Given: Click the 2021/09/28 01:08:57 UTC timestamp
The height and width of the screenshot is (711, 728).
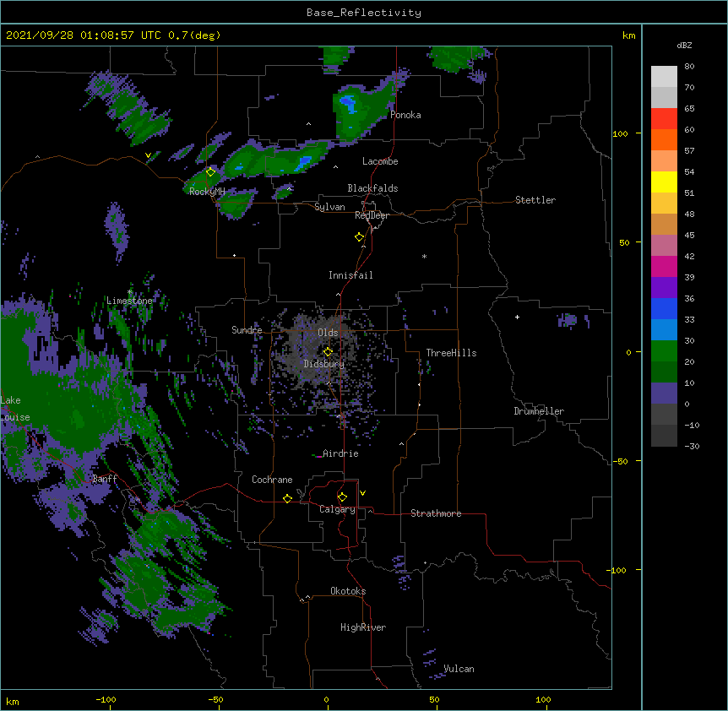Looking at the screenshot, I should (83, 35).
